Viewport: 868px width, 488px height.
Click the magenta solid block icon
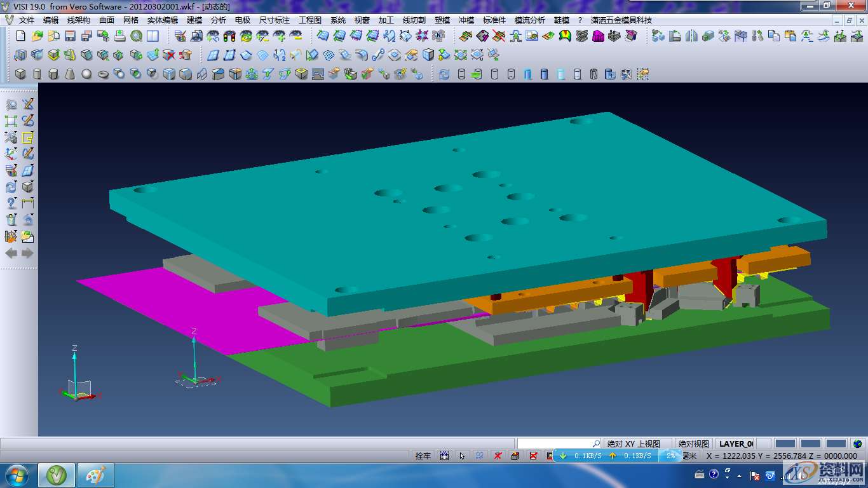point(598,36)
